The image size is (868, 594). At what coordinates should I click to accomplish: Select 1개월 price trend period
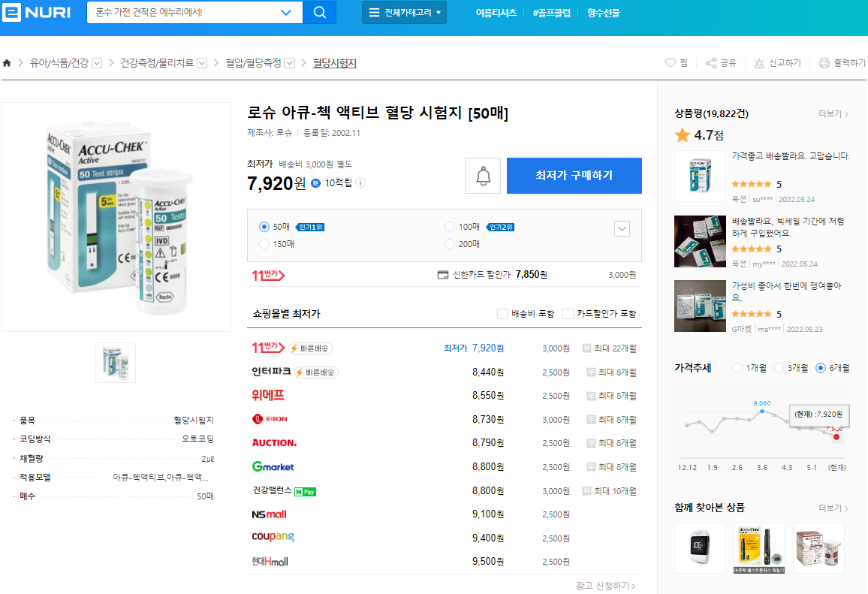[x=737, y=368]
